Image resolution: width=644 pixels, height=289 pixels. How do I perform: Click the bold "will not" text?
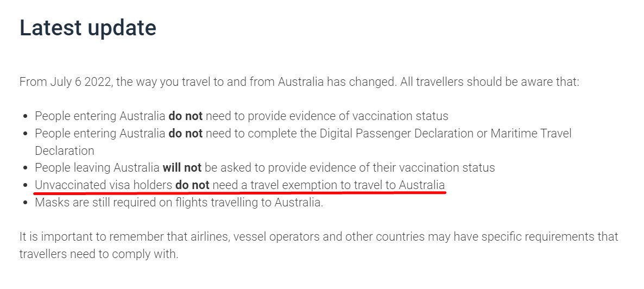click(182, 168)
